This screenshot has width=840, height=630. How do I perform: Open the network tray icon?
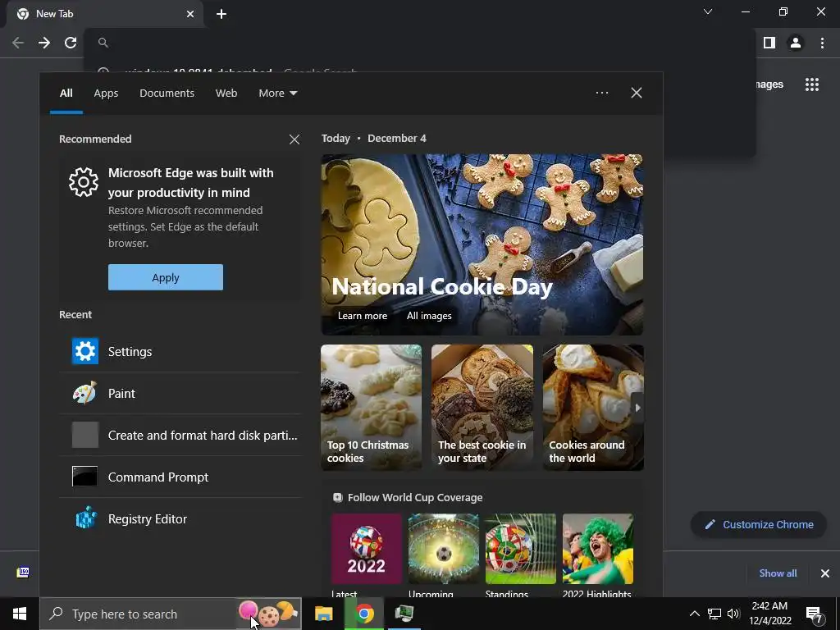click(x=714, y=614)
